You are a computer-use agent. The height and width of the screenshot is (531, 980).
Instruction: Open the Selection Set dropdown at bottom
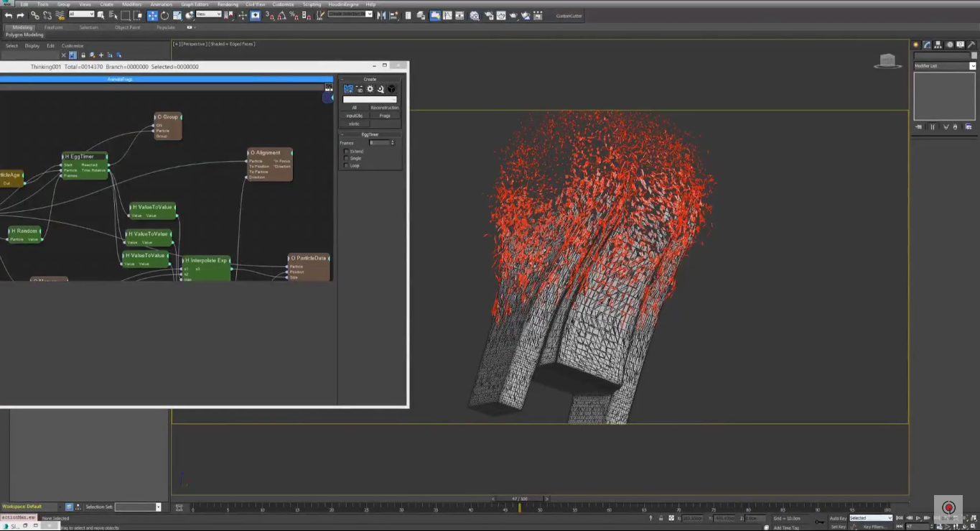(138, 507)
